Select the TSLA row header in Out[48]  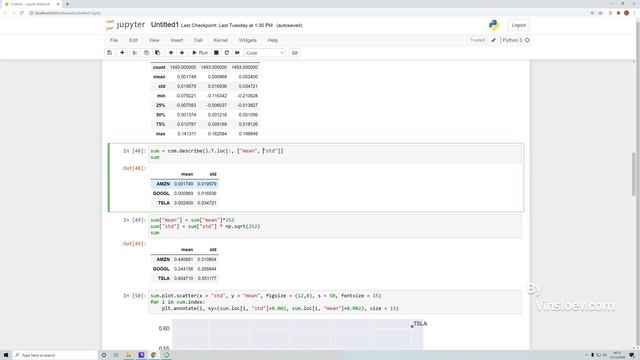164,203
